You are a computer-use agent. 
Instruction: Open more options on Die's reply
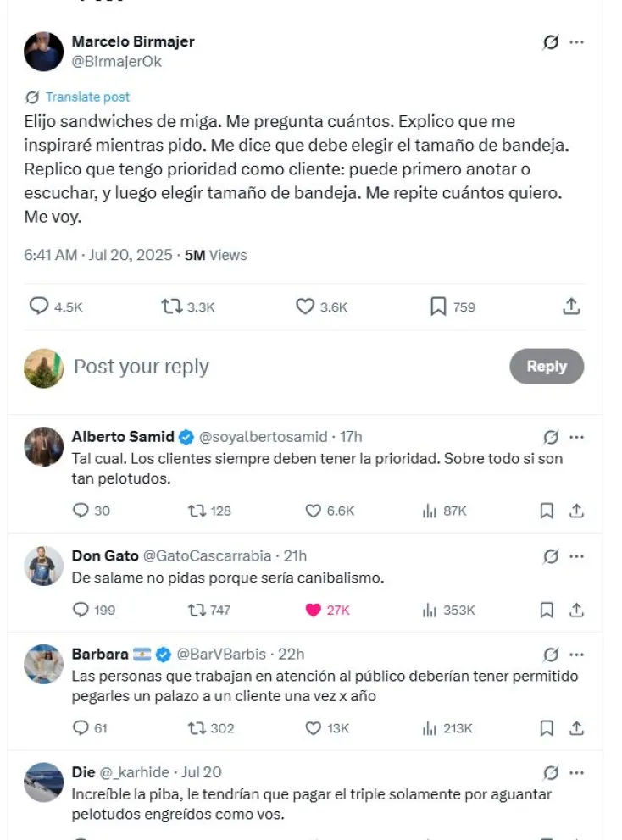[577, 773]
